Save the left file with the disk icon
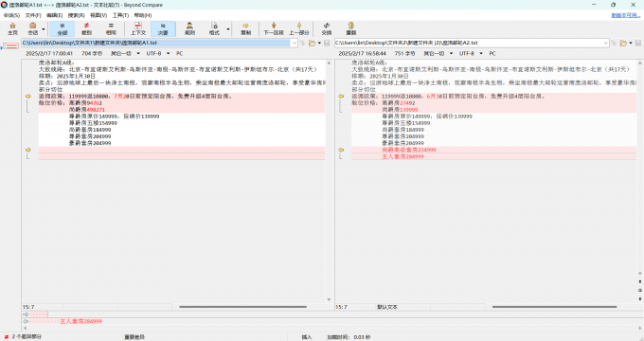The width and height of the screenshot is (644, 341). tap(327, 43)
